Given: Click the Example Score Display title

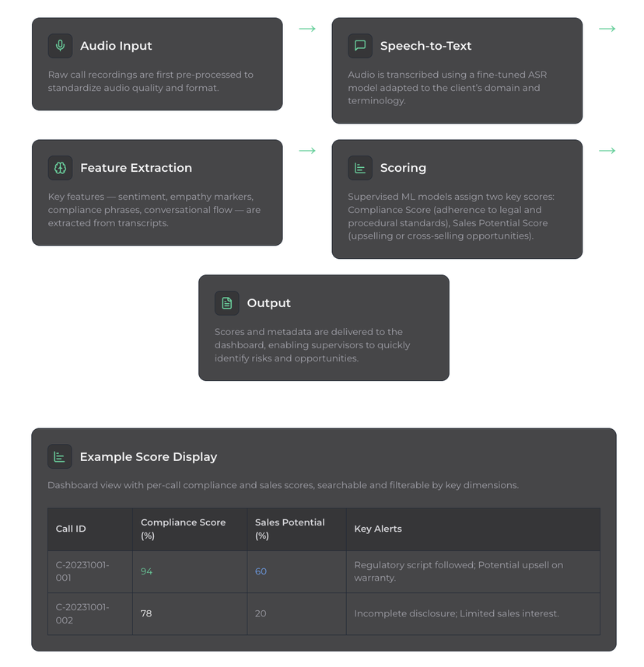Looking at the screenshot, I should 149,457.
